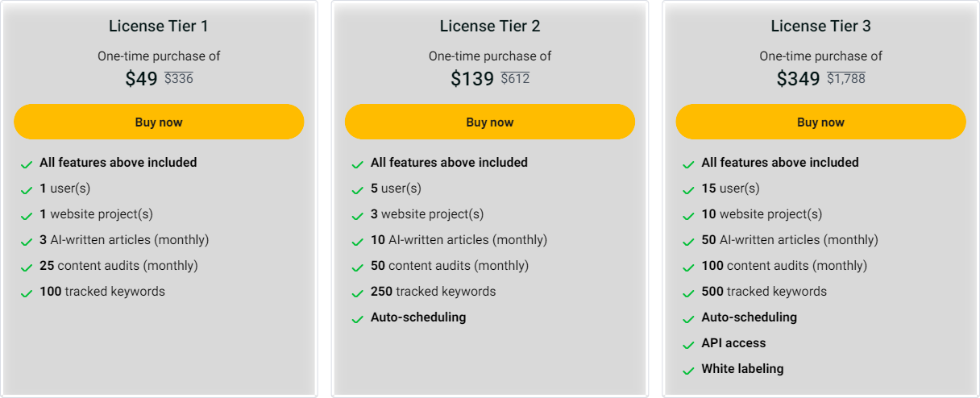Click checkmark next to 15 user(s)

pos(688,191)
